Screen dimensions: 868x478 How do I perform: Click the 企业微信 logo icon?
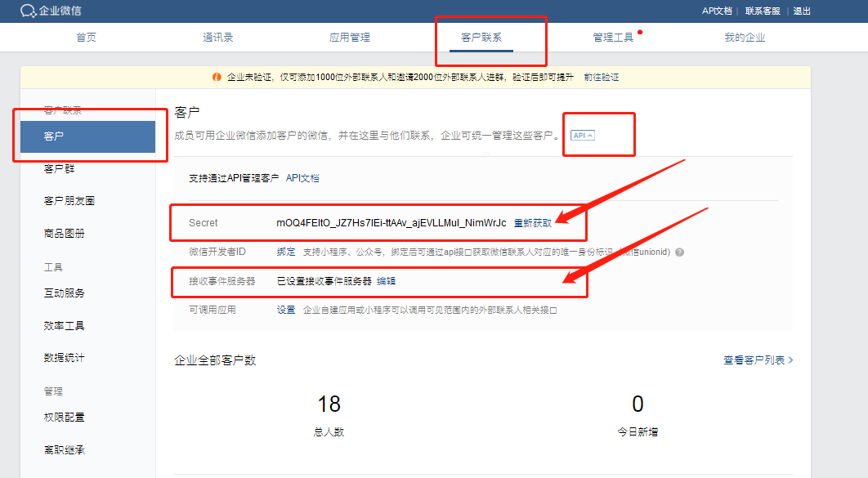tap(29, 11)
